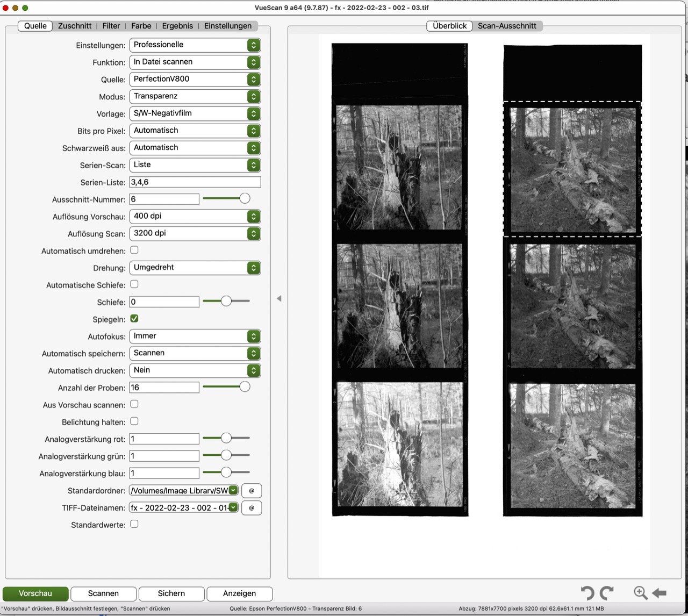Image resolution: width=688 pixels, height=616 pixels.
Task: Open the Bits pro Pixel dropdown
Action: pyautogui.click(x=195, y=131)
